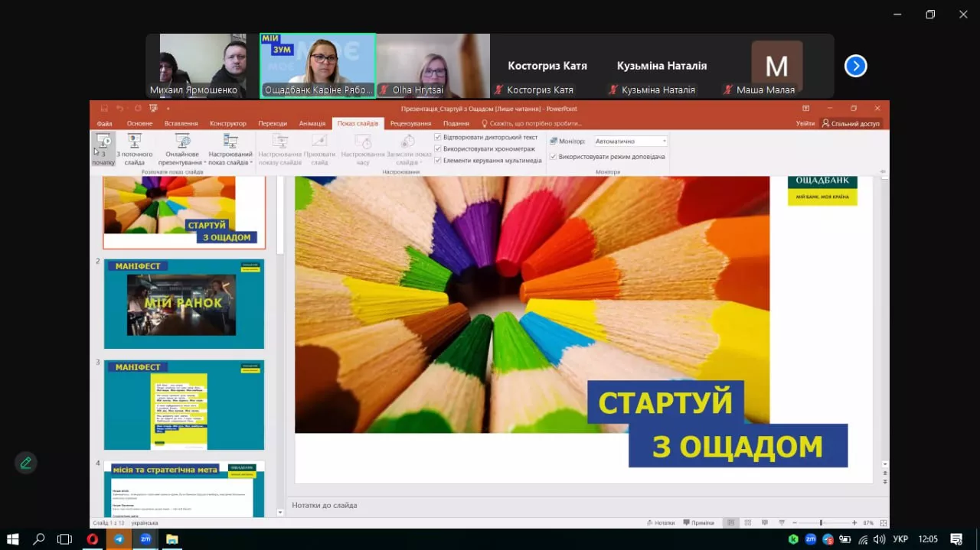
Task: Open the record slide show dropdown
Action: point(409,149)
